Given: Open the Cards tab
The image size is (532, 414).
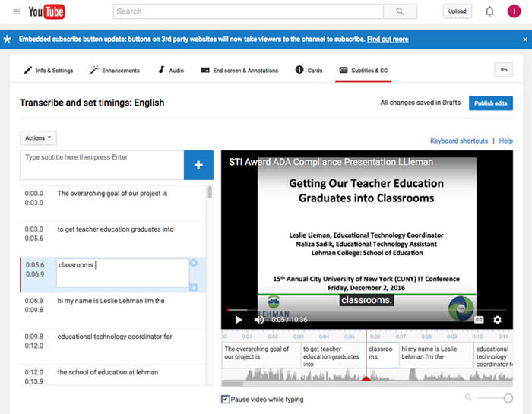Looking at the screenshot, I should (309, 71).
